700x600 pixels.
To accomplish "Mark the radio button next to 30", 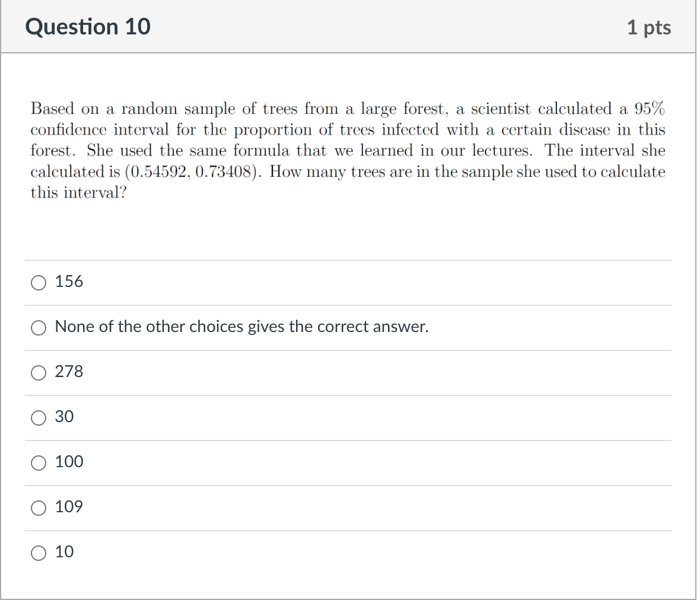I will (x=39, y=417).
